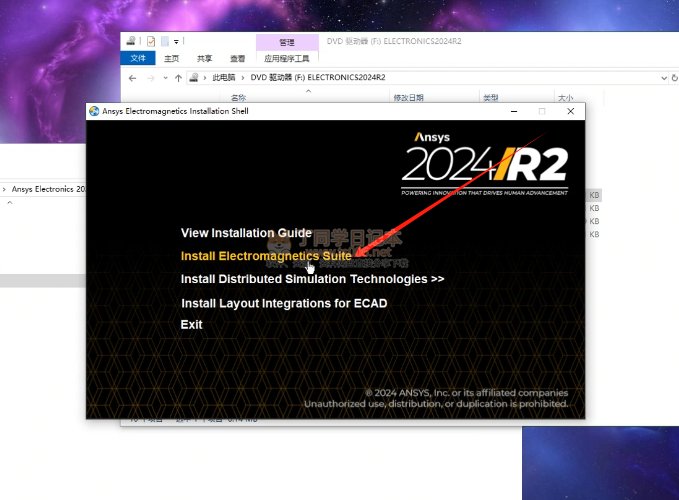
Task: Refresh the Explorer folder view
Action: pyautogui.click(x=674, y=78)
